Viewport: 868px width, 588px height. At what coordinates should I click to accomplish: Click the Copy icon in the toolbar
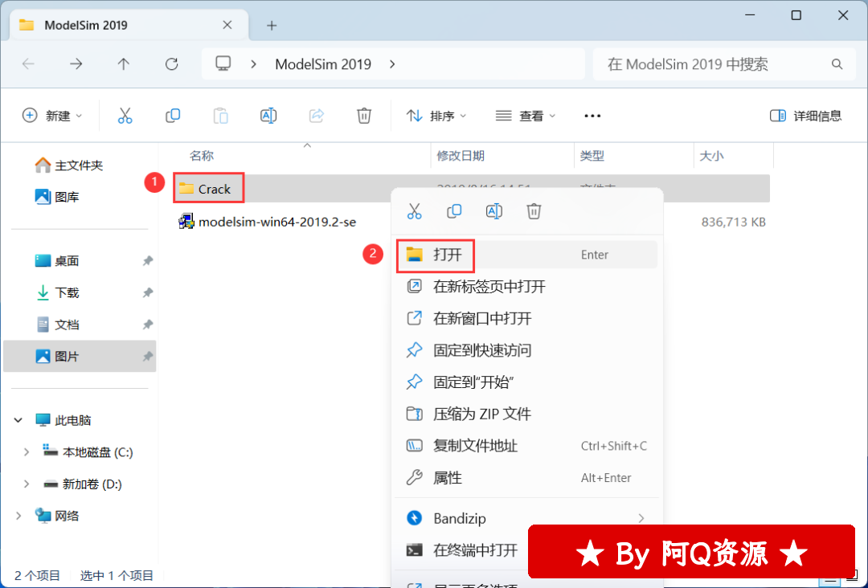coord(173,116)
